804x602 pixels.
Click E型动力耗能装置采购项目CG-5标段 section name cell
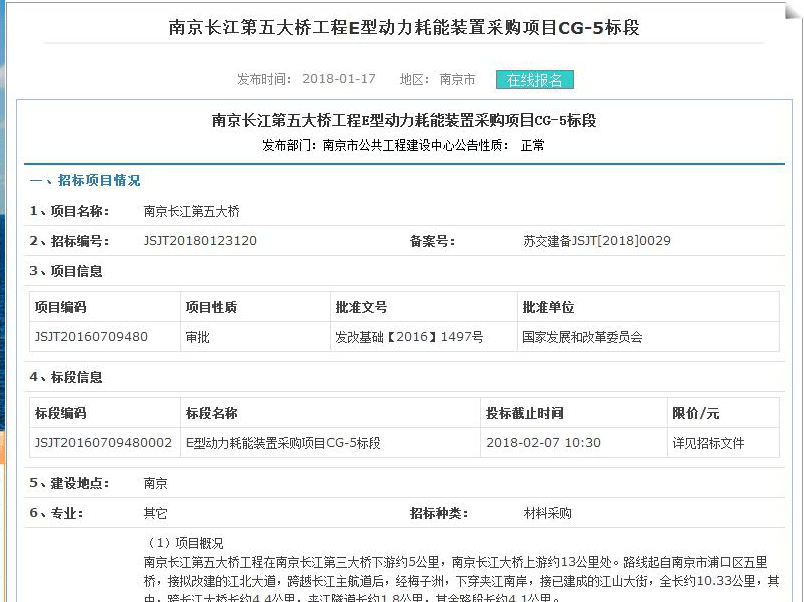283,443
